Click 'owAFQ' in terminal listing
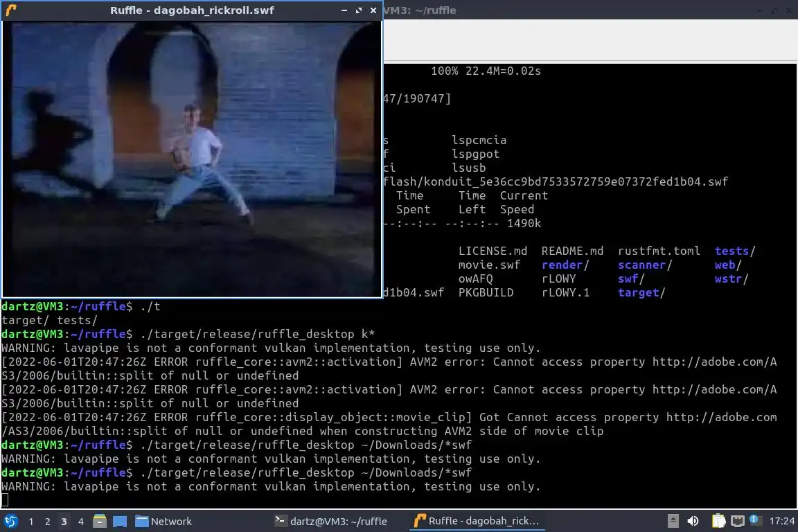The height and width of the screenshot is (532, 798). tap(475, 279)
